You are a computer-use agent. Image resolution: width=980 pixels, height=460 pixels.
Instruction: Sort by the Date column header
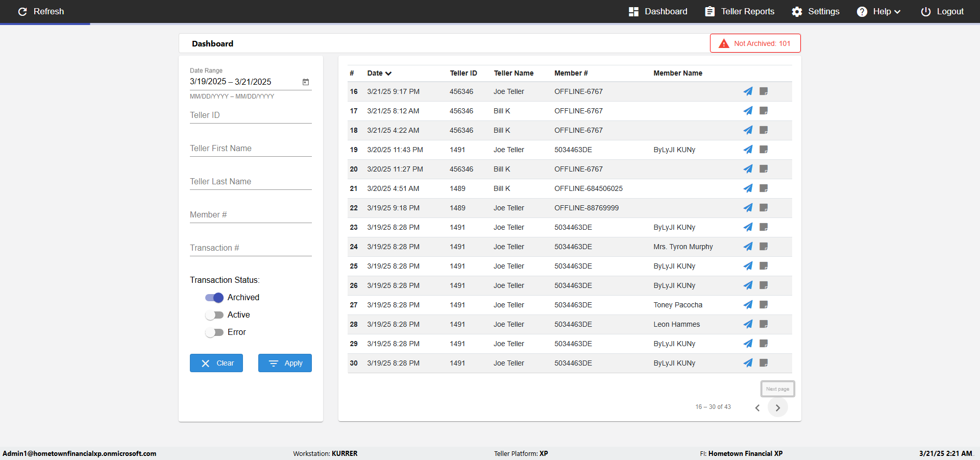coord(379,73)
